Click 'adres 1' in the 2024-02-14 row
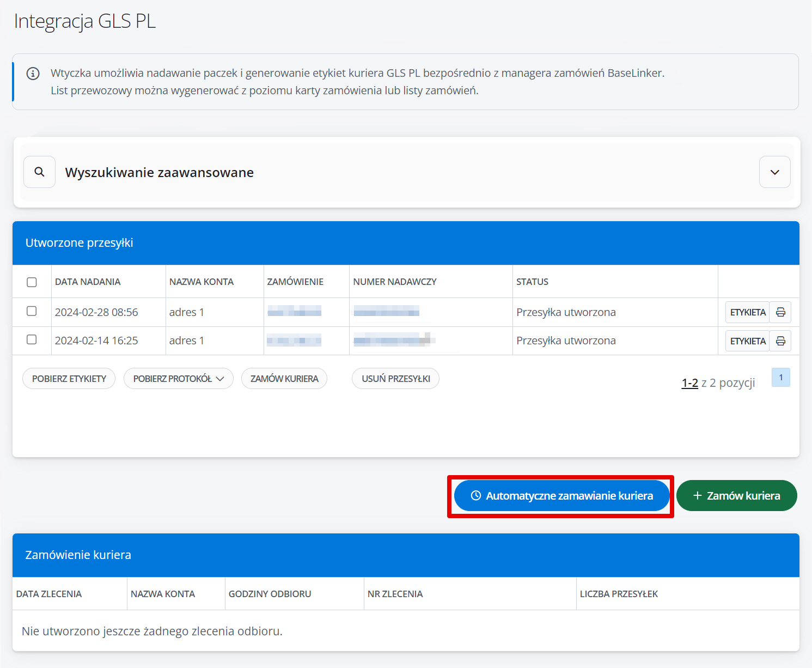812x668 pixels. [187, 341]
